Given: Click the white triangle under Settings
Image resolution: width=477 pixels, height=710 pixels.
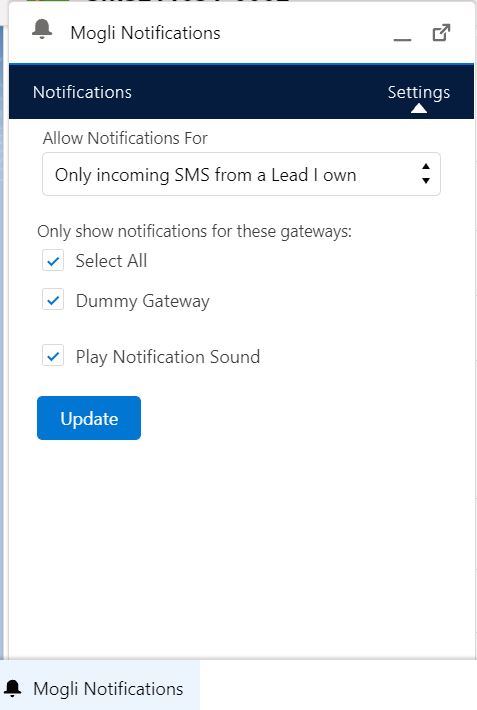Looking at the screenshot, I should tap(419, 108).
